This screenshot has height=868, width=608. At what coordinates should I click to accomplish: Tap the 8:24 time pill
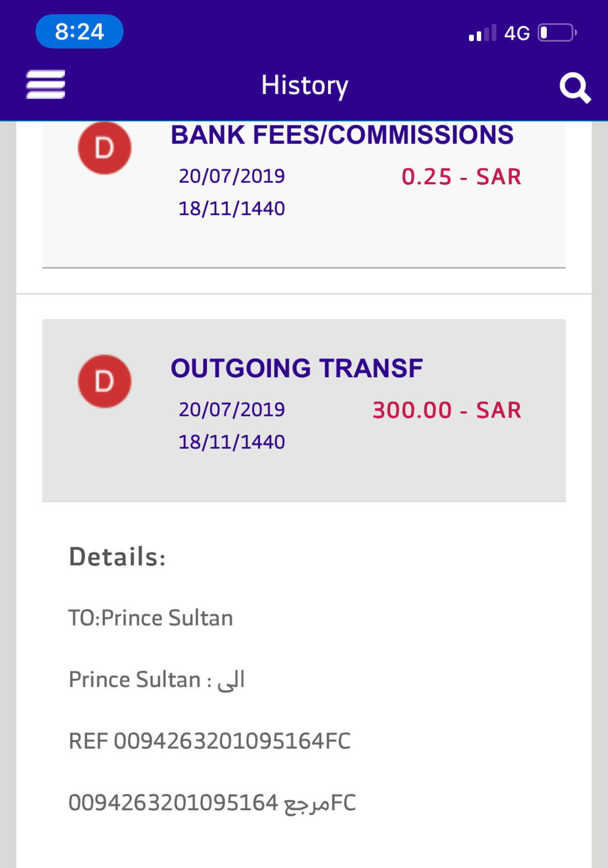pos(79,31)
